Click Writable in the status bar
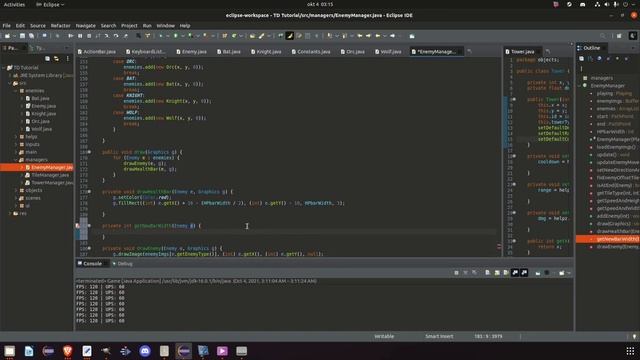640x360 pixels. pos(384,337)
